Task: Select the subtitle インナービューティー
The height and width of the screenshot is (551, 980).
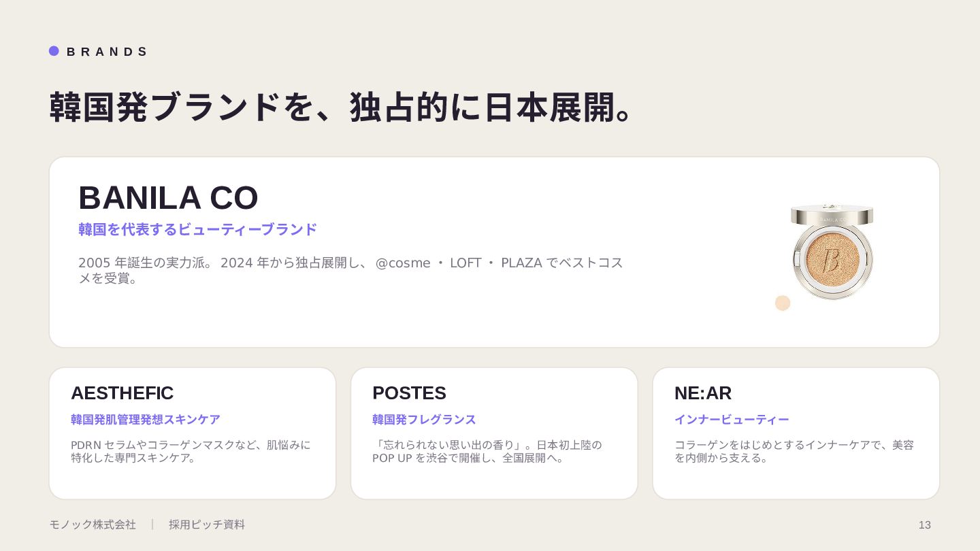Action: point(732,420)
